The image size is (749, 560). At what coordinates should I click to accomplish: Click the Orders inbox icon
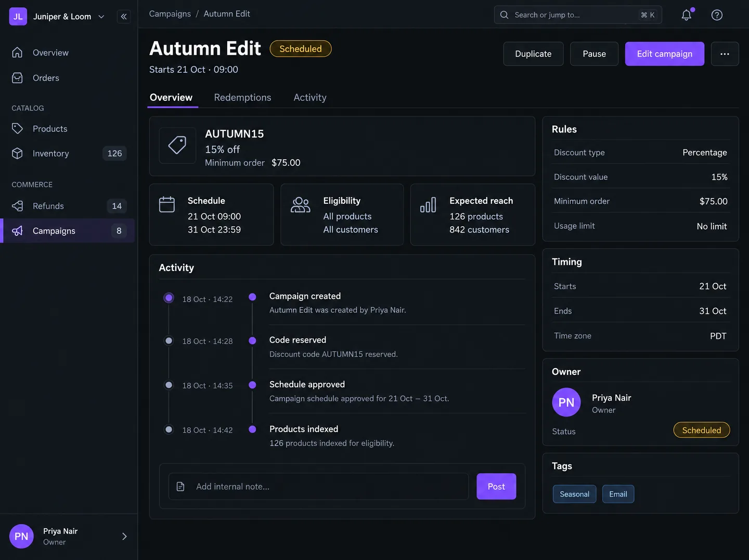click(17, 78)
